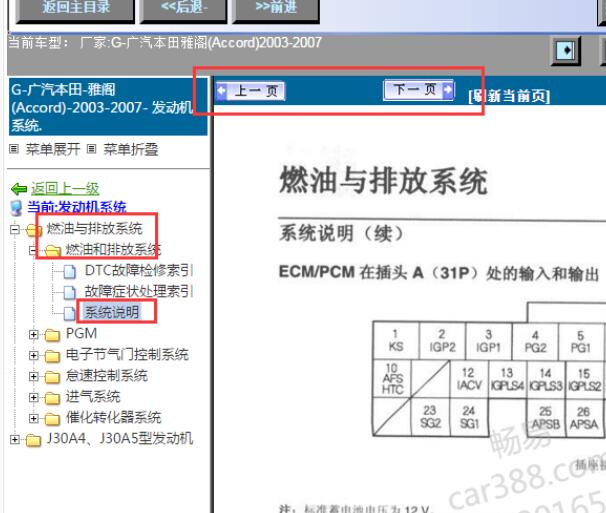Go to previous page with 上一页
The image size is (606, 513).
(250, 91)
